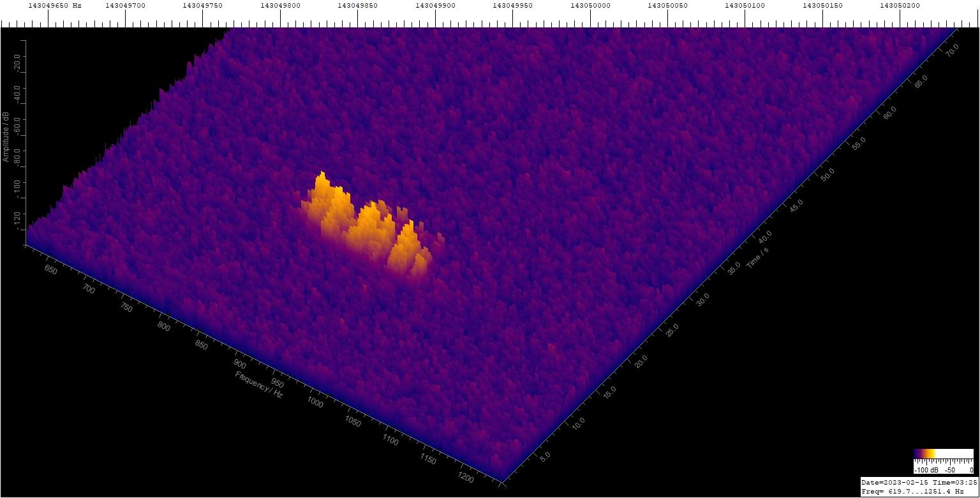The width and height of the screenshot is (980, 498).
Task: Click the 650 Hz axis tick label
Action: (x=51, y=272)
